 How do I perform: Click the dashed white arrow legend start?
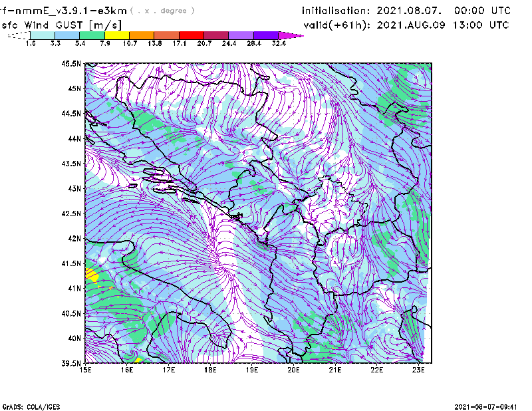coord(19,35)
